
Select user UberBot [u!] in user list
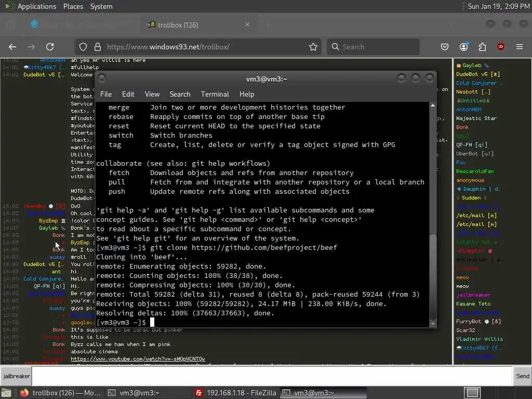(475, 153)
